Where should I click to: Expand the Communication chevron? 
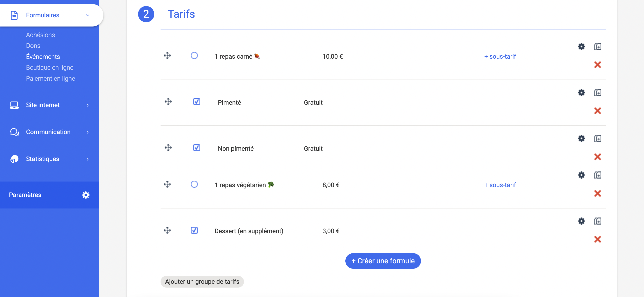[x=87, y=132]
